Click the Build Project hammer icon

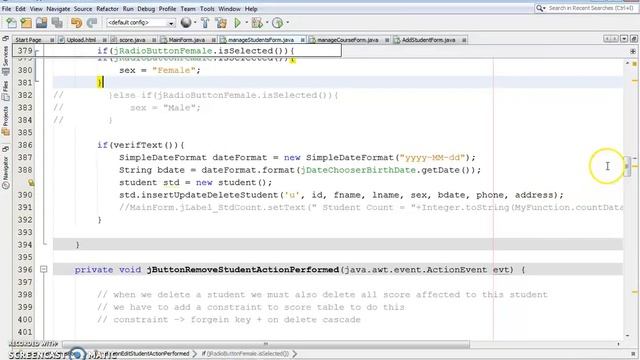pos(205,23)
